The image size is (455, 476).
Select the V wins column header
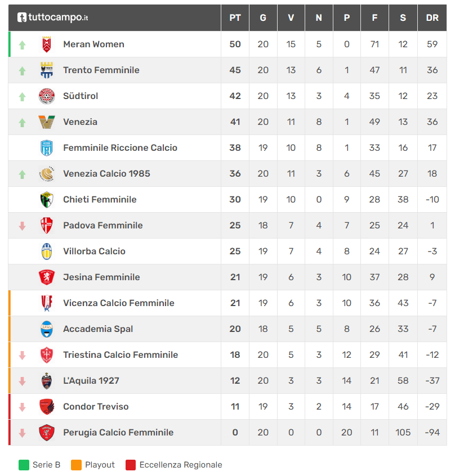coord(291,17)
